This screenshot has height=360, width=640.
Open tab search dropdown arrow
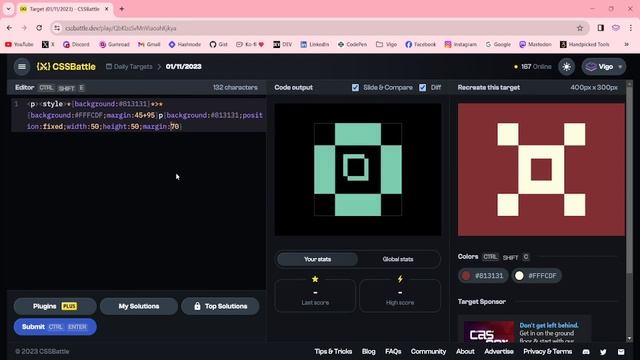coord(8,9)
